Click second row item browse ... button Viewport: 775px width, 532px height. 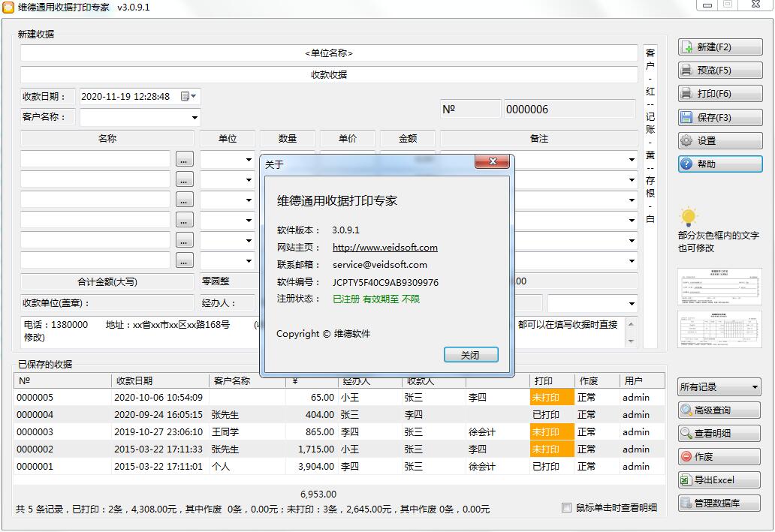click(x=184, y=180)
